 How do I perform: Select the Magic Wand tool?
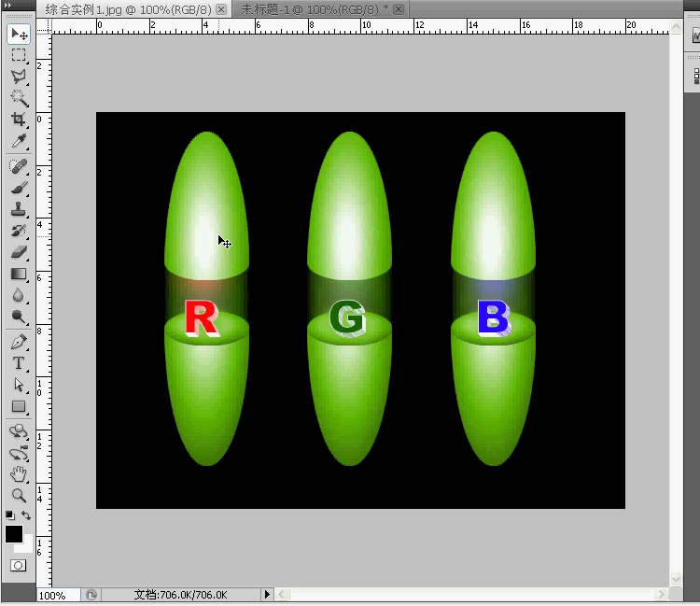tap(19, 98)
